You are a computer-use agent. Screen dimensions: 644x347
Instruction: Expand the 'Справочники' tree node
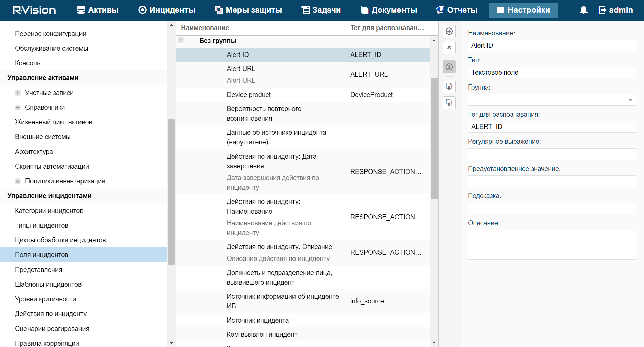[x=18, y=108]
